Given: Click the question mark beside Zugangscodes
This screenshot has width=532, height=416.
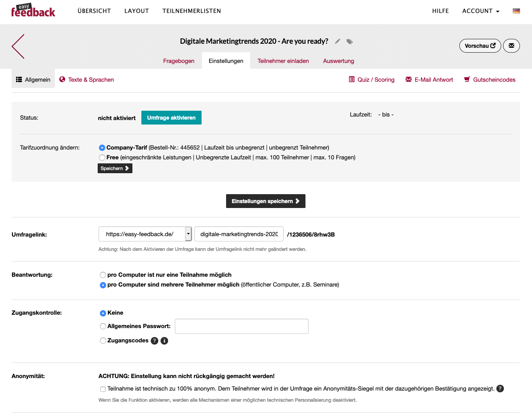Looking at the screenshot, I should [x=154, y=341].
